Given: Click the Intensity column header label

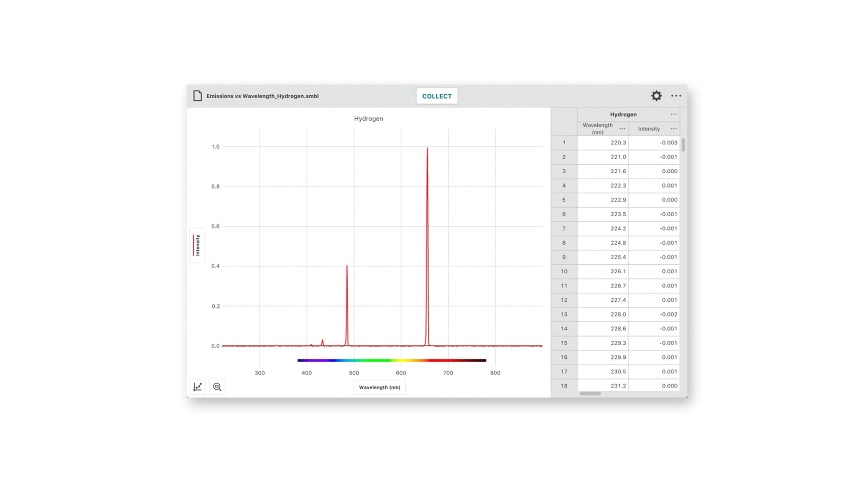Looking at the screenshot, I should (x=649, y=129).
